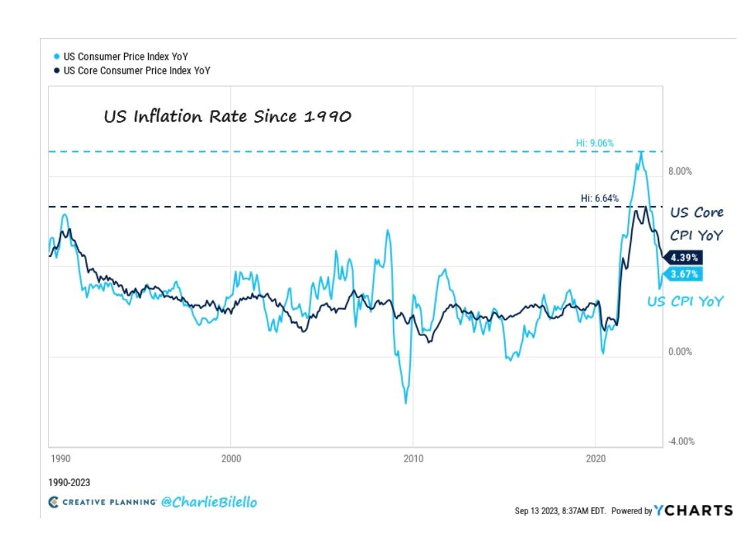The image size is (756, 558).
Task: Click the Hi: 9.06% peak label
Action: pos(595,142)
